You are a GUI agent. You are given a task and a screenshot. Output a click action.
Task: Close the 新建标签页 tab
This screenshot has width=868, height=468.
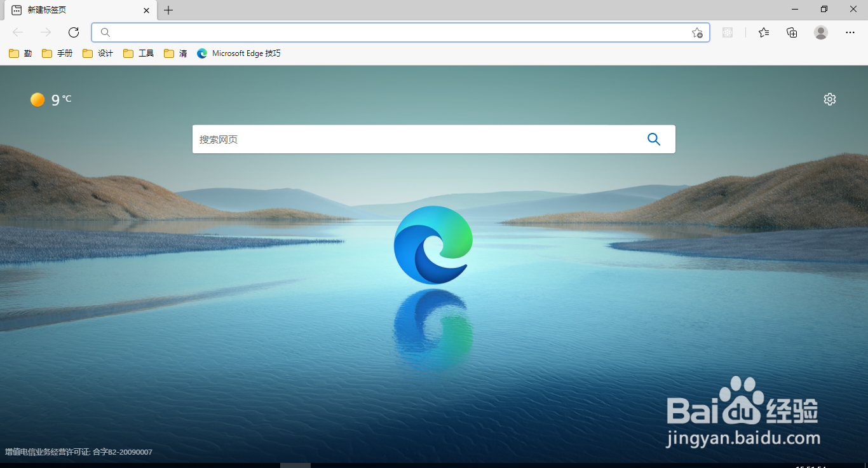[146, 10]
